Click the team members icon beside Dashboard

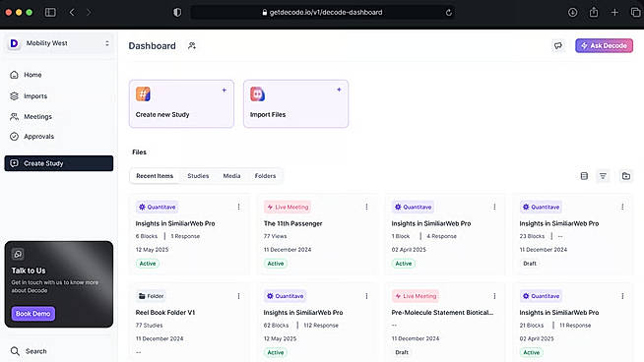pyautogui.click(x=192, y=45)
